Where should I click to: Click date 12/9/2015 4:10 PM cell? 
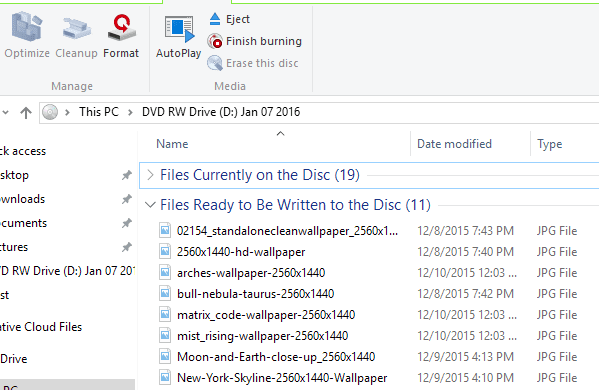click(465, 378)
